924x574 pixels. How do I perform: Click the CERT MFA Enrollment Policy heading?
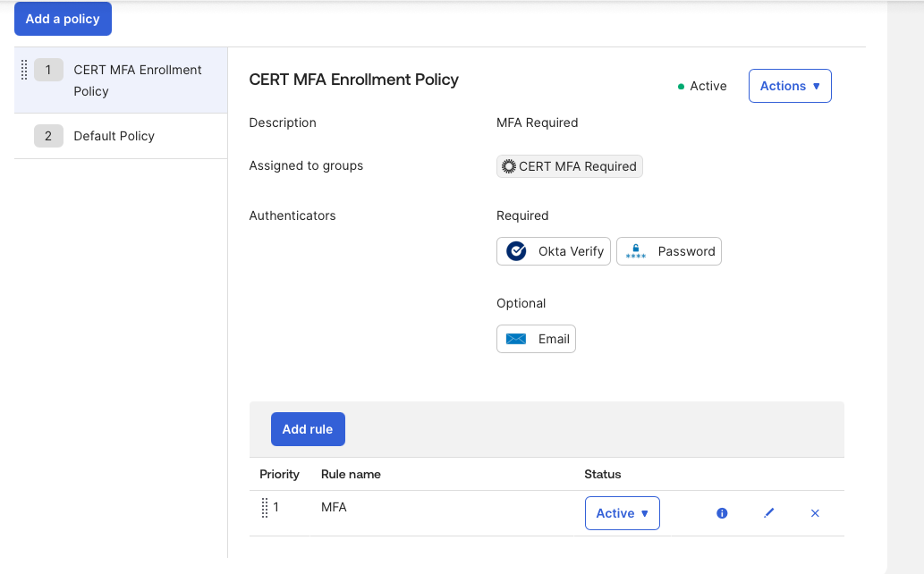[x=353, y=80]
